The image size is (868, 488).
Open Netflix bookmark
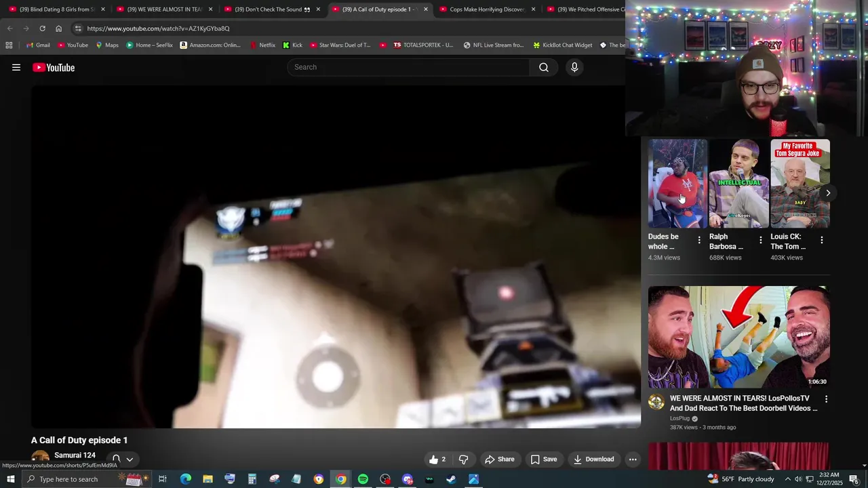[262, 45]
